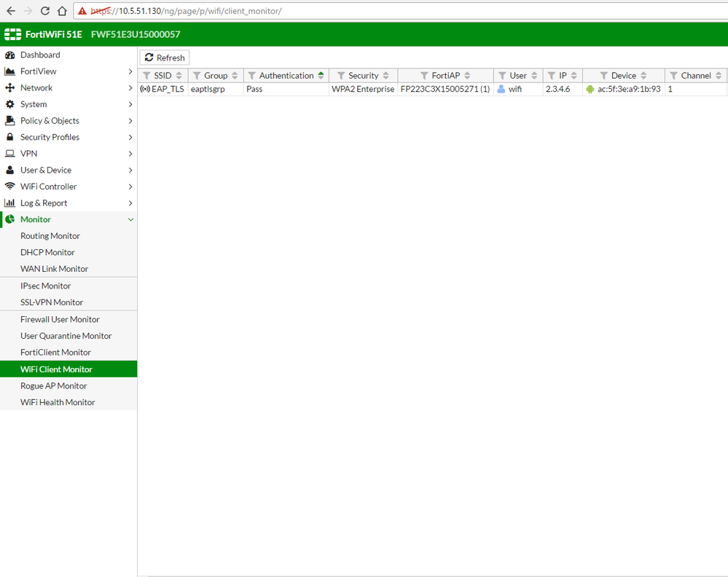Click the IP column filter icon
728x577 pixels.
552,76
